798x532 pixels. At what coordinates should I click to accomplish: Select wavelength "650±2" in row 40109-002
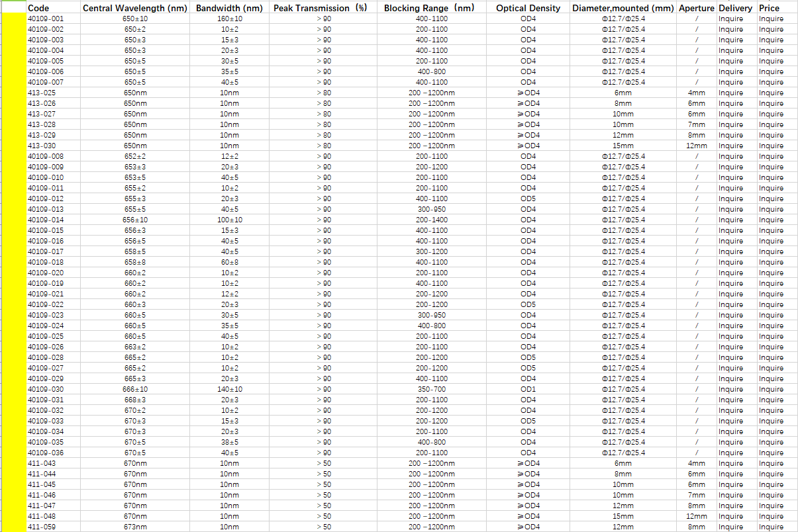pos(135,29)
